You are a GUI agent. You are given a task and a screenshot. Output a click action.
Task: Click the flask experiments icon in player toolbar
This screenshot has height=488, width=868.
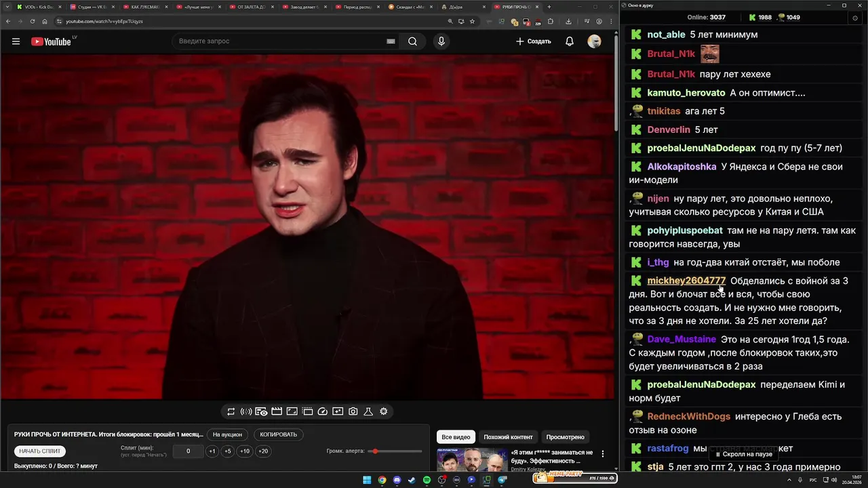tap(368, 411)
